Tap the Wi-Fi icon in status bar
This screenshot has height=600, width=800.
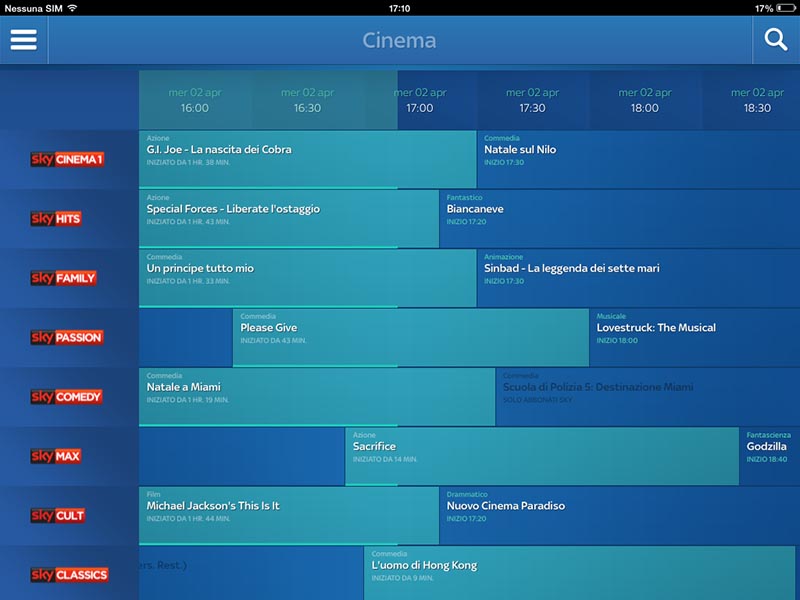(x=72, y=8)
